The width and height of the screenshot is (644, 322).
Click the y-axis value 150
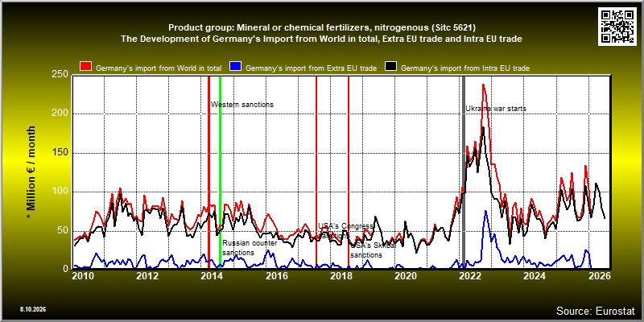pos(60,153)
